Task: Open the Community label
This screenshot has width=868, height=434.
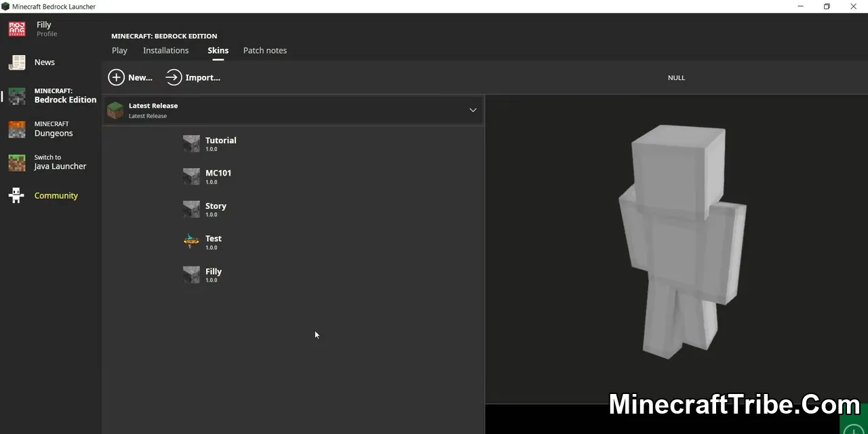Action: (56, 195)
